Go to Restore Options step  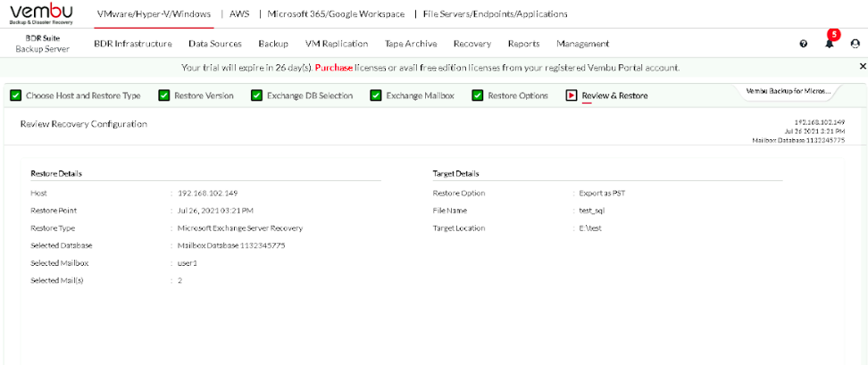tap(518, 95)
